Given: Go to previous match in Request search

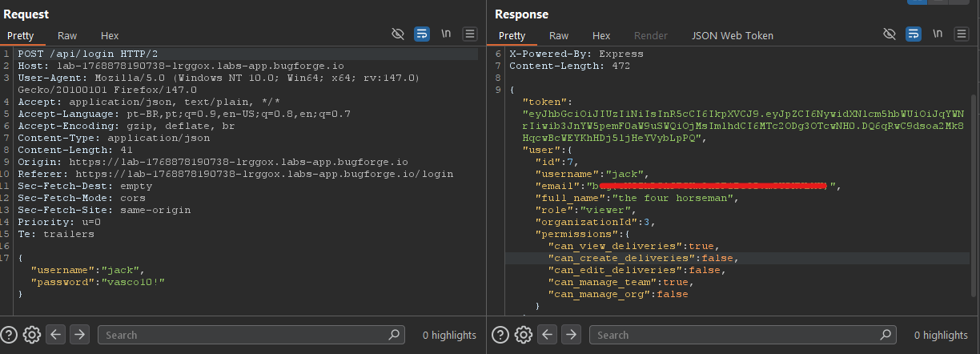Looking at the screenshot, I should click(x=56, y=335).
